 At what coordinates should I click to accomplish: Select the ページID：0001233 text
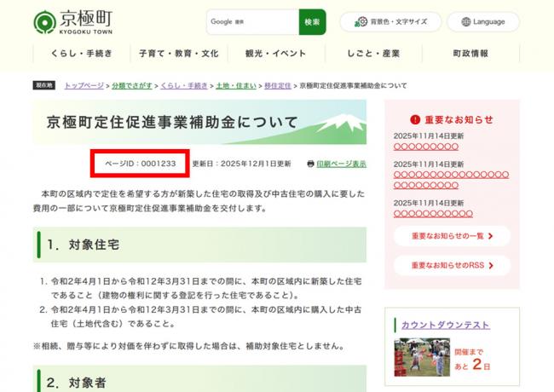coord(141,164)
